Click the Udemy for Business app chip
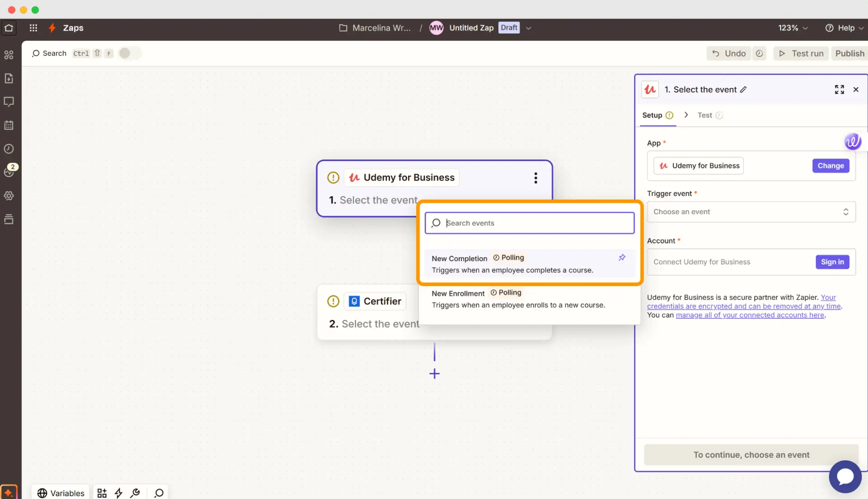Image resolution: width=868 pixels, height=499 pixels. click(x=698, y=165)
